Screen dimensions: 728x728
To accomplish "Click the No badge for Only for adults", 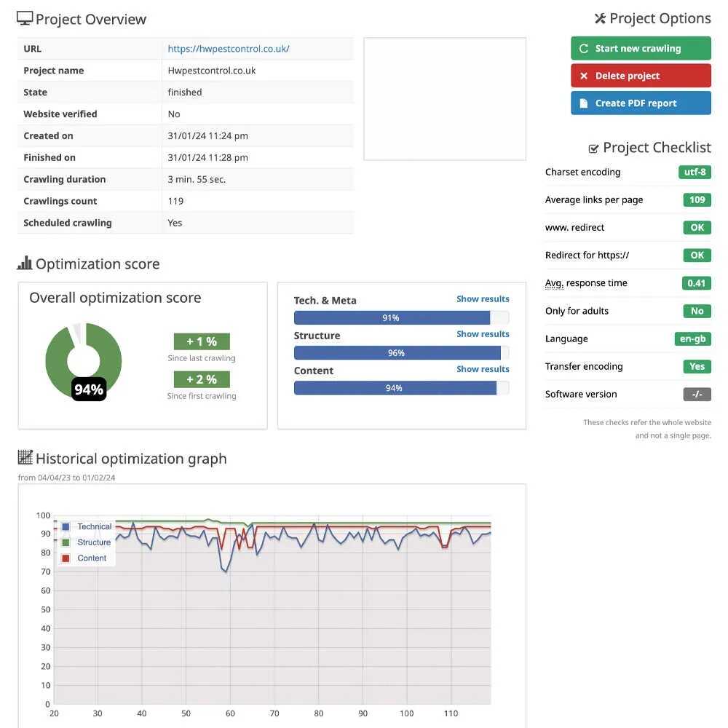I will tap(697, 311).
